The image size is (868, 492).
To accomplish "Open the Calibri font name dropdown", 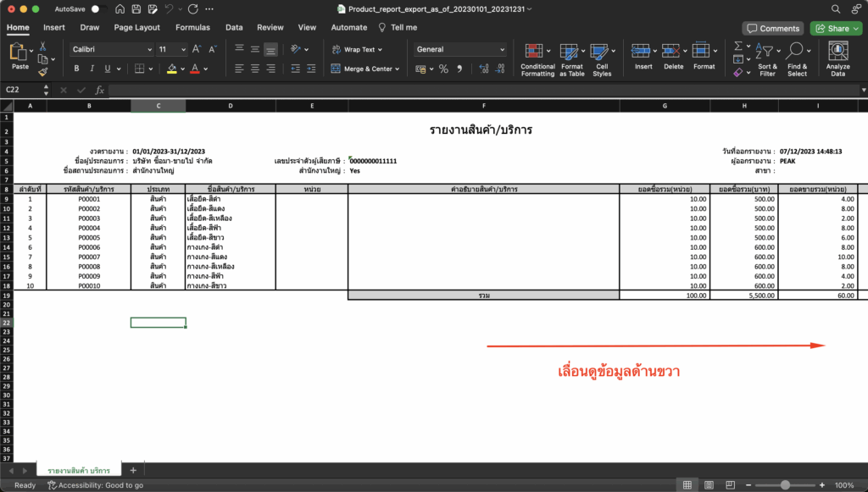I will (x=110, y=49).
